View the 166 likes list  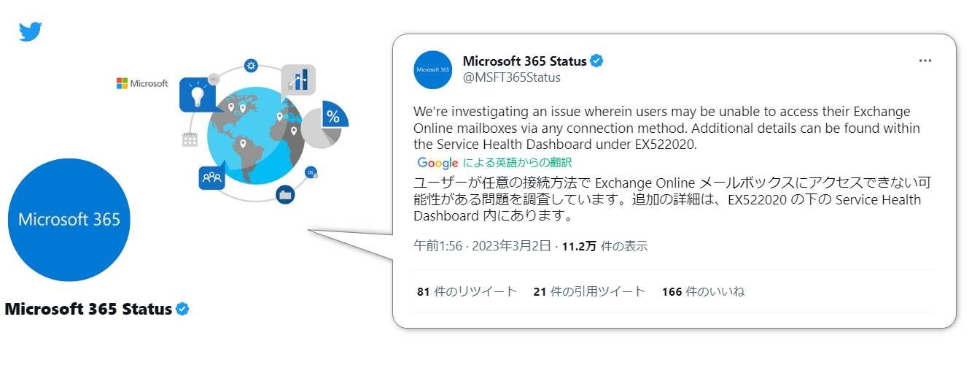pos(703,292)
